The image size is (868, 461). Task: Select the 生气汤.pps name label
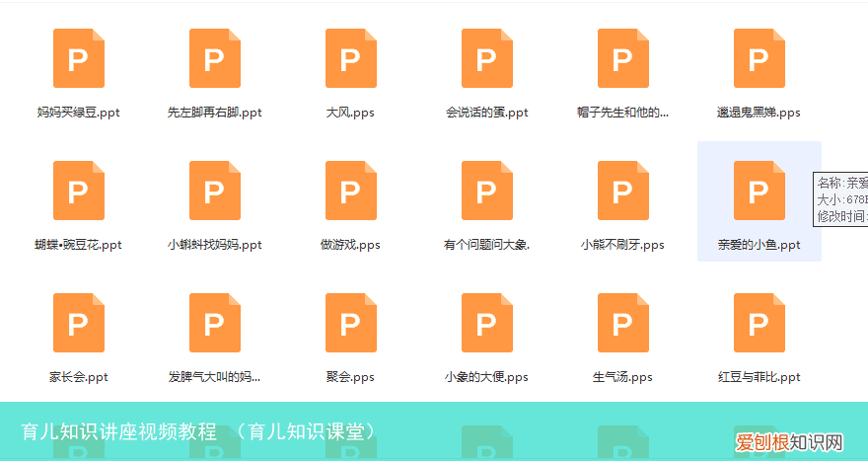pyautogui.click(x=622, y=377)
